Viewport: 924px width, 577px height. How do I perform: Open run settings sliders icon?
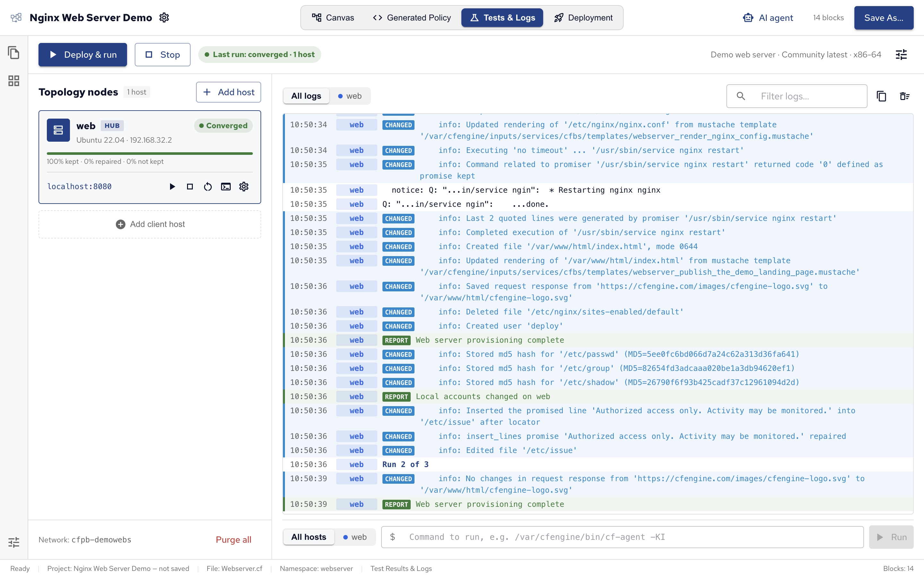click(901, 54)
